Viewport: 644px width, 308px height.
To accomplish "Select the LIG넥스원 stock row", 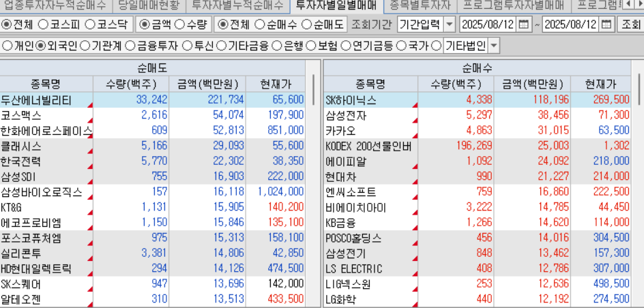I will (478, 284).
